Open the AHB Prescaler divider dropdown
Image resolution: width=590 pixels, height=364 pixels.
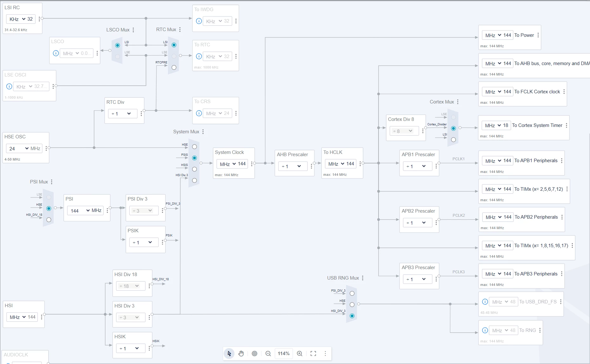coord(292,166)
